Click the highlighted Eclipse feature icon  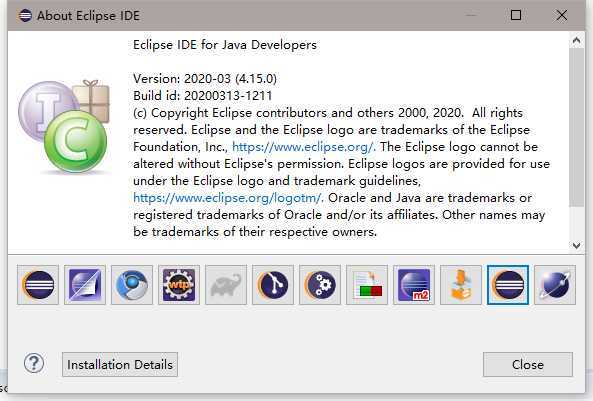pyautogui.click(x=508, y=285)
